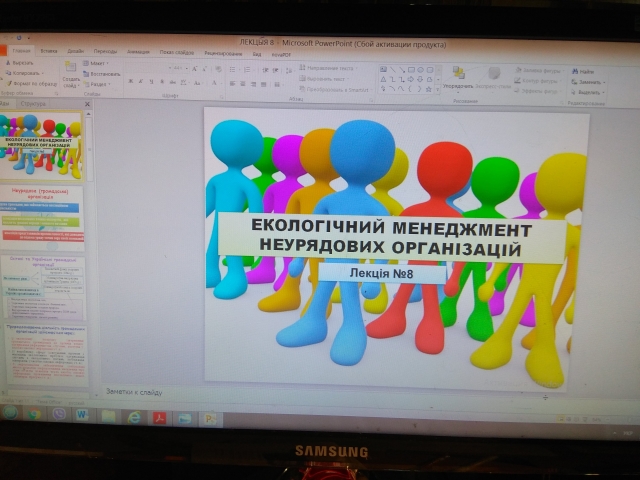Click the bulleted list icon
The image size is (640, 480).
pos(233,70)
